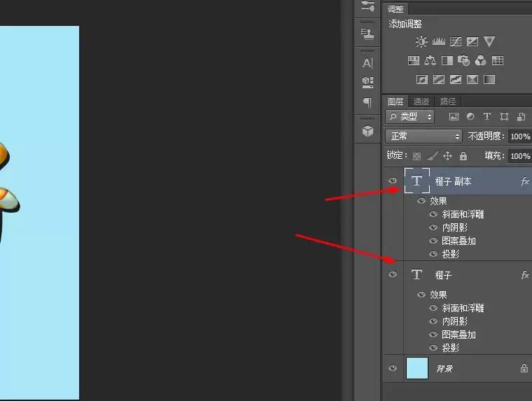Hide the 背景 layer visibility eye
This screenshot has height=401, width=532.
point(393,368)
